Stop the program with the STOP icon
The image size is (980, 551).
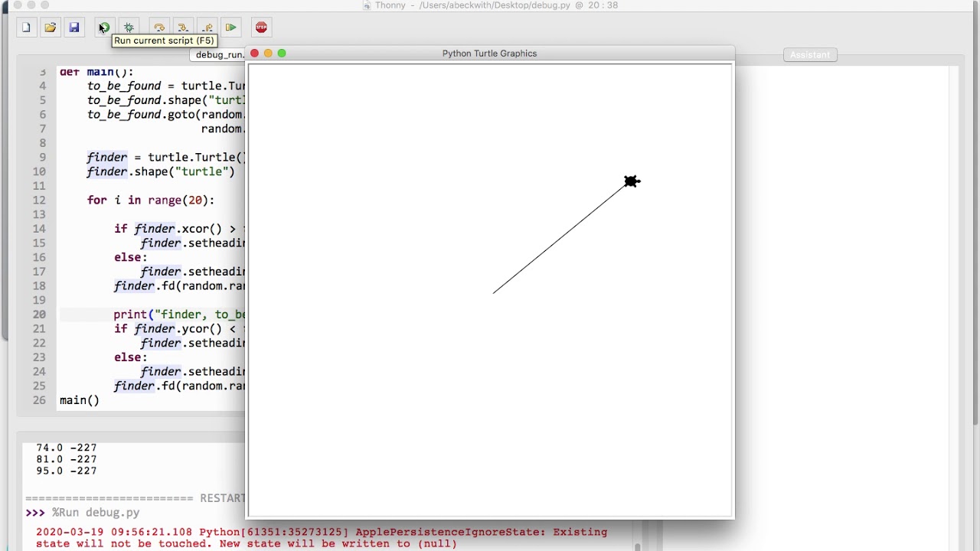pos(261,28)
